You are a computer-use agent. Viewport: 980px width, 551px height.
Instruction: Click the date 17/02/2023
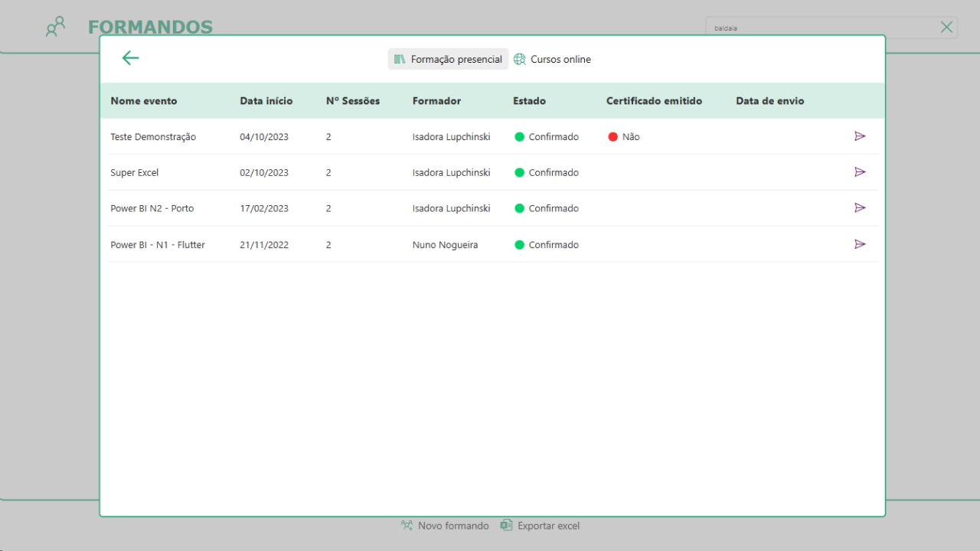pyautogui.click(x=264, y=208)
